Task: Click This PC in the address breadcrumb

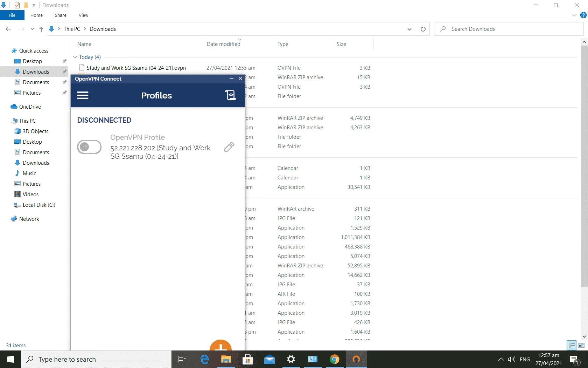Action: [72, 29]
